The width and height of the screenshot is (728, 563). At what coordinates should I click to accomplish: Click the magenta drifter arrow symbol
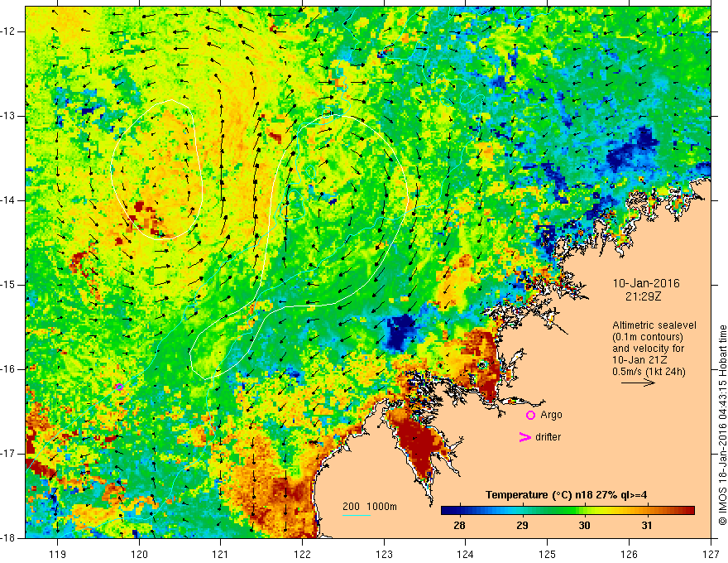point(525,437)
